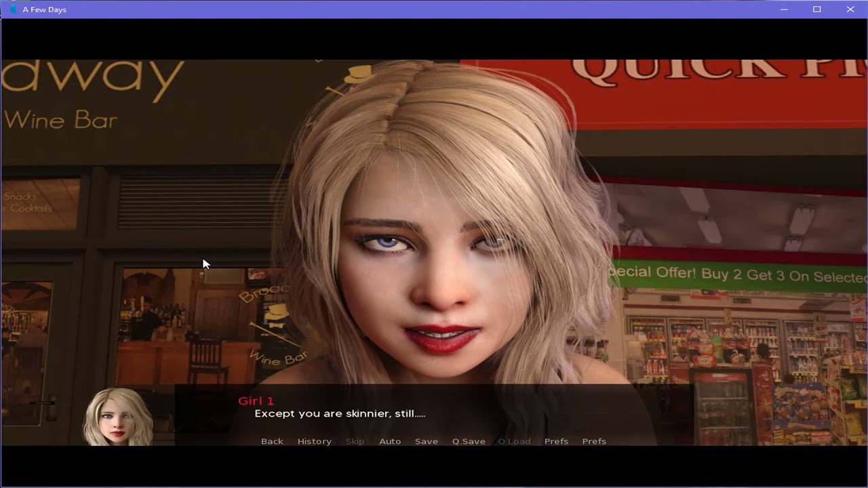Click the Wine Bar sign text
Image resolution: width=868 pixels, height=488 pixels.
(61, 121)
